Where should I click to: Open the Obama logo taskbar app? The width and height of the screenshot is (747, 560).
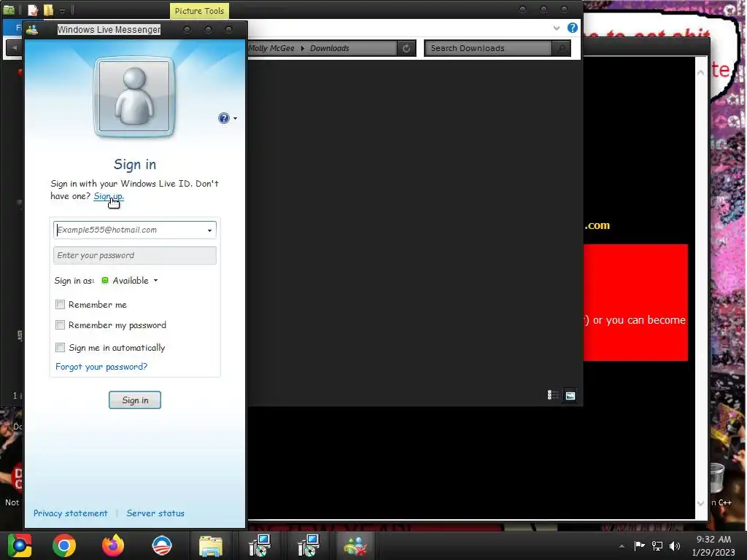162,545
